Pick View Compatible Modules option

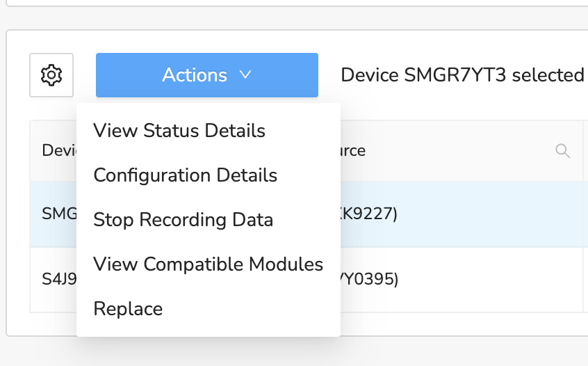(208, 264)
